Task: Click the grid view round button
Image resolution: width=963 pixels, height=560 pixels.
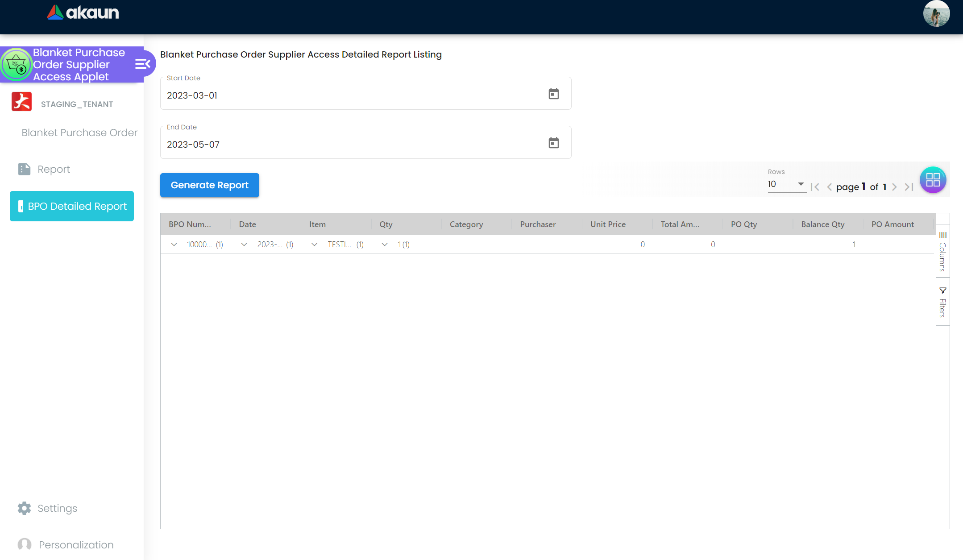Action: pos(933,180)
